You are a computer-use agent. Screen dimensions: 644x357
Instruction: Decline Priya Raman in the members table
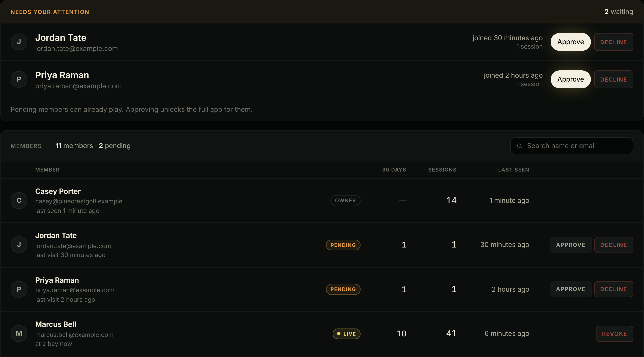[x=613, y=289]
